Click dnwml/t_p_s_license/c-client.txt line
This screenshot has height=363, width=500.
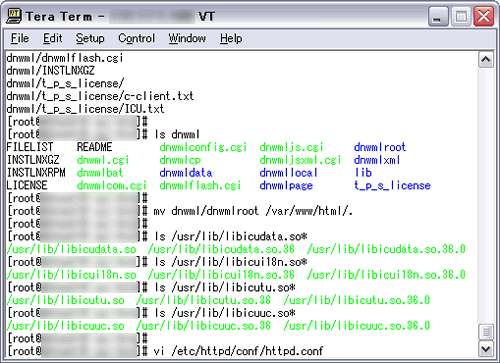click(100, 96)
